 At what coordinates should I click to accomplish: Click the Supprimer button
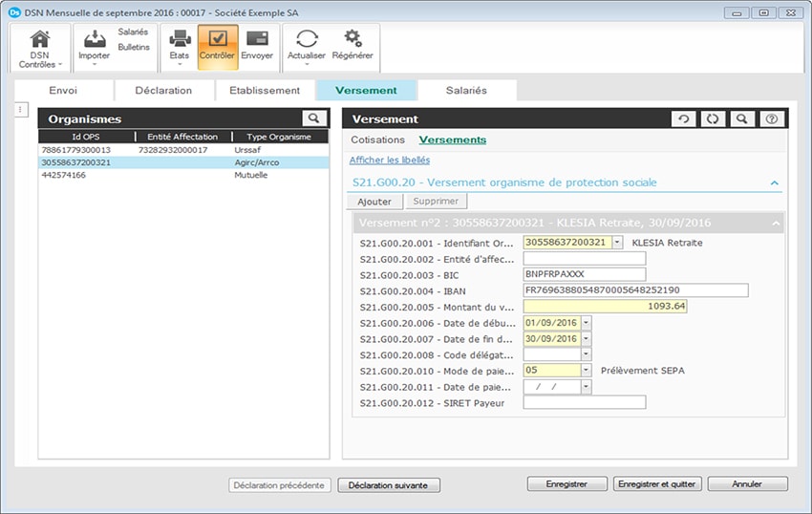pyautogui.click(x=436, y=201)
